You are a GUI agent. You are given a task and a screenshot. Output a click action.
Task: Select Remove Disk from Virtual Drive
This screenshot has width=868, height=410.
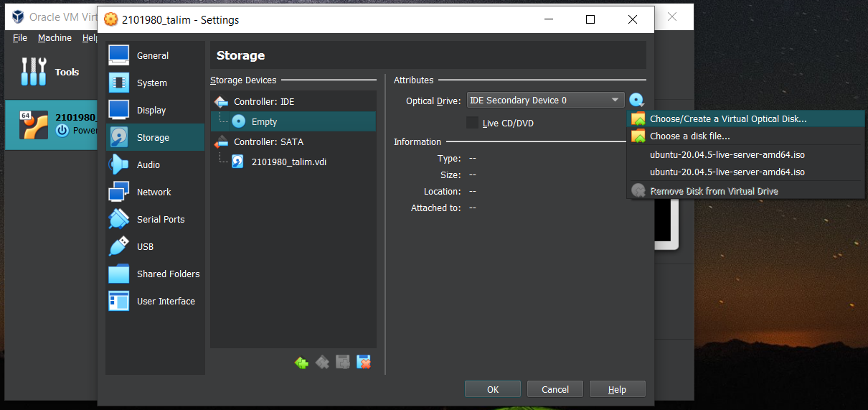pyautogui.click(x=745, y=191)
